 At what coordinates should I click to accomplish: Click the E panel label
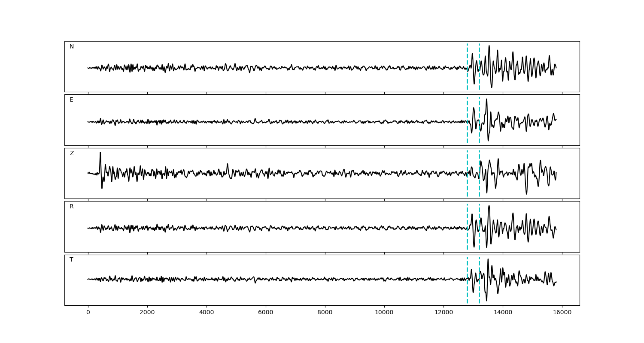71,100
